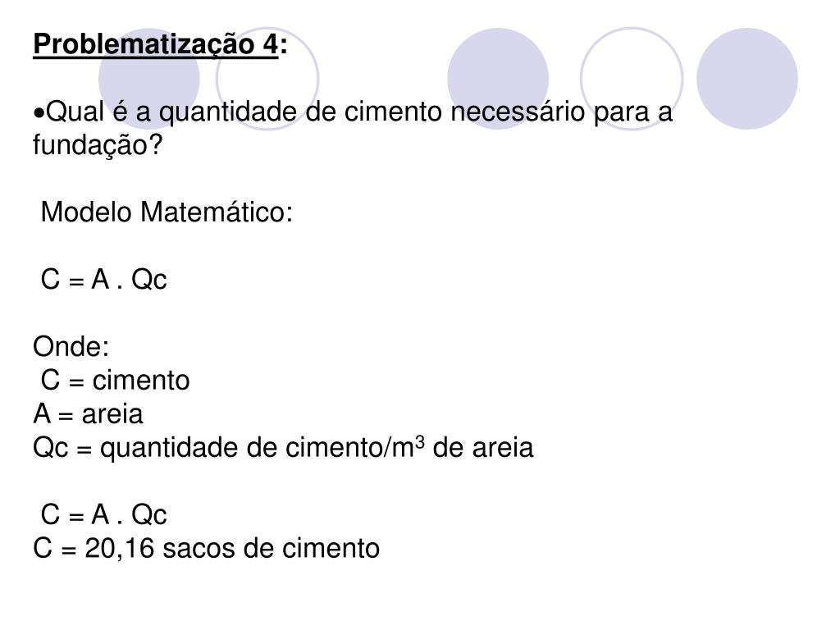Select the result '20,16 sacos de cimento'
The image size is (840, 630).
[x=232, y=549]
